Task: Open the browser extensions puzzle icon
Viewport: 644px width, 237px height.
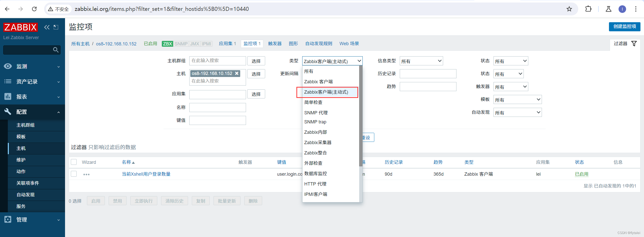Action: 588,9
